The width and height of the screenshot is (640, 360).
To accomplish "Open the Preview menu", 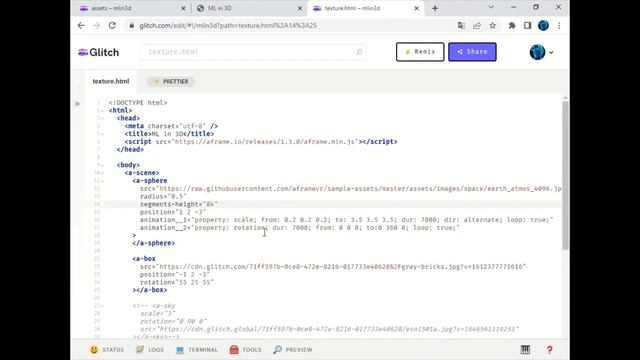I will pyautogui.click(x=293, y=350).
